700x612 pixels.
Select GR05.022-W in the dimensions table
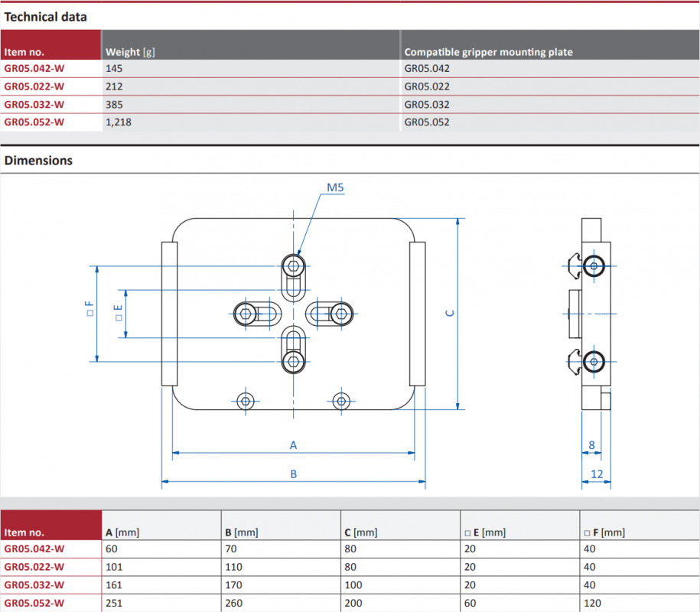[34, 567]
